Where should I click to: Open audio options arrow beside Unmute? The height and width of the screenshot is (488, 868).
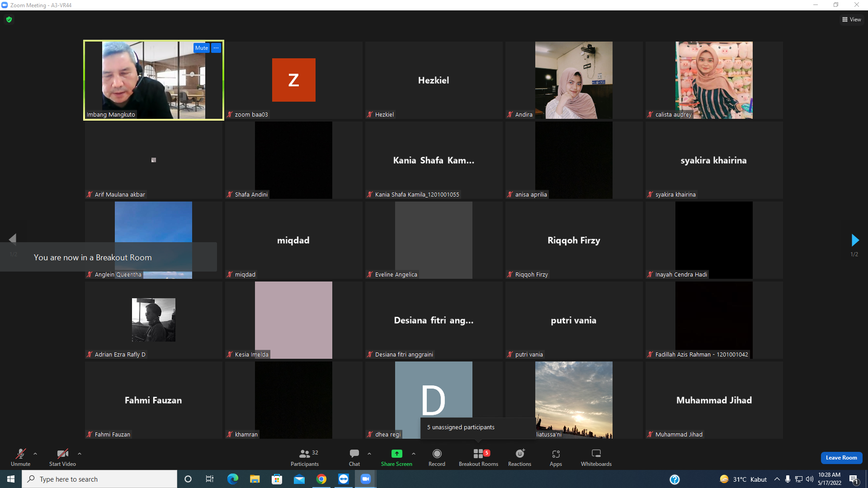click(35, 454)
